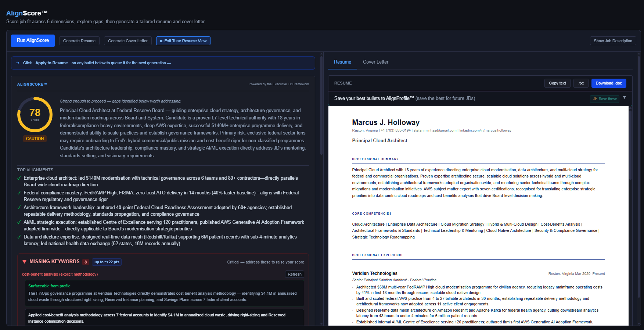Exit the Tune Resume View
644x330 pixels.
[x=183, y=41]
